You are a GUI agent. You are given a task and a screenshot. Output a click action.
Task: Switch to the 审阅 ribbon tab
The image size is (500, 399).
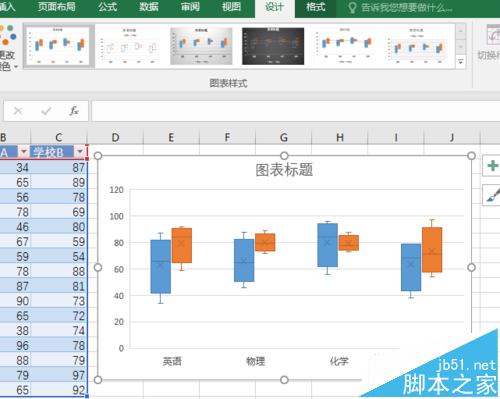[x=190, y=7]
